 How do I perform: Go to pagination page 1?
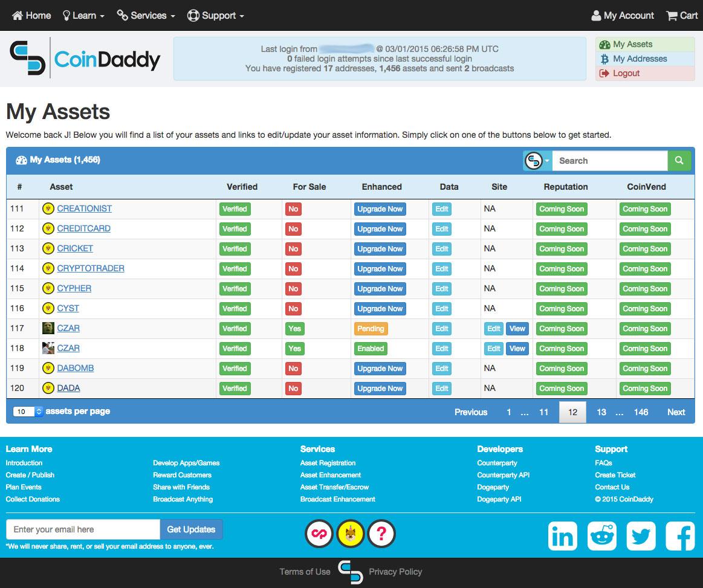(508, 412)
